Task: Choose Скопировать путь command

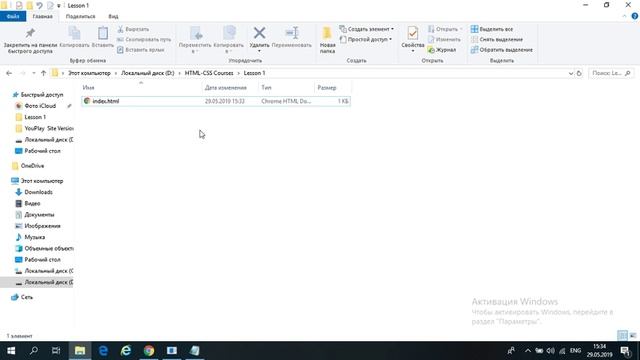Action: (144, 40)
